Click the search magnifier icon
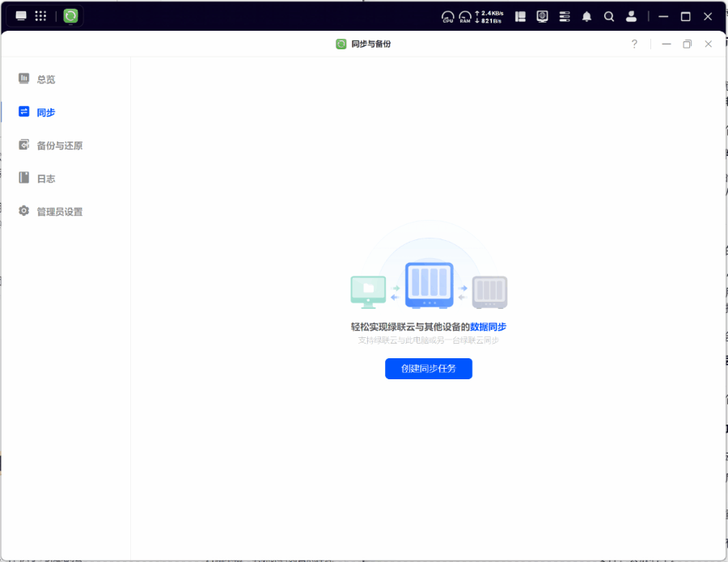The width and height of the screenshot is (728, 562). point(609,16)
